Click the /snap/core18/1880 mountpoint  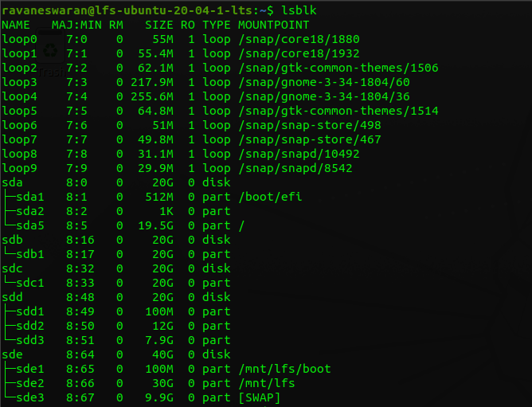299,39
